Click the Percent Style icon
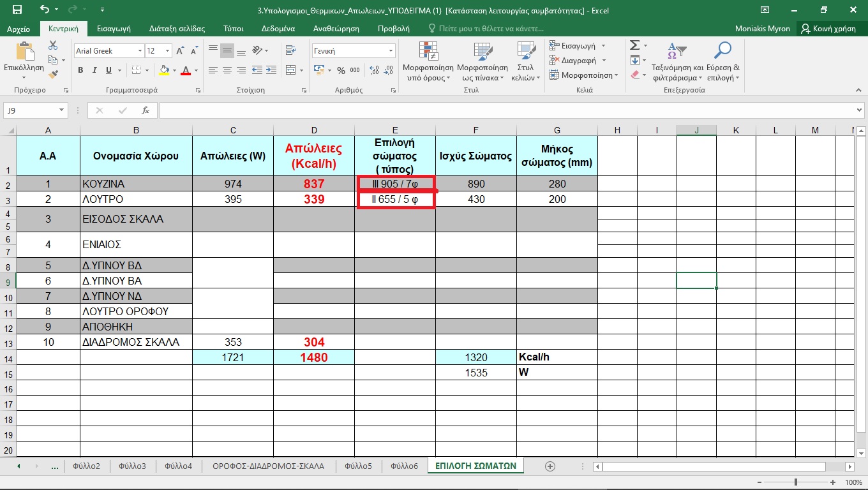The image size is (868, 490). tap(341, 70)
